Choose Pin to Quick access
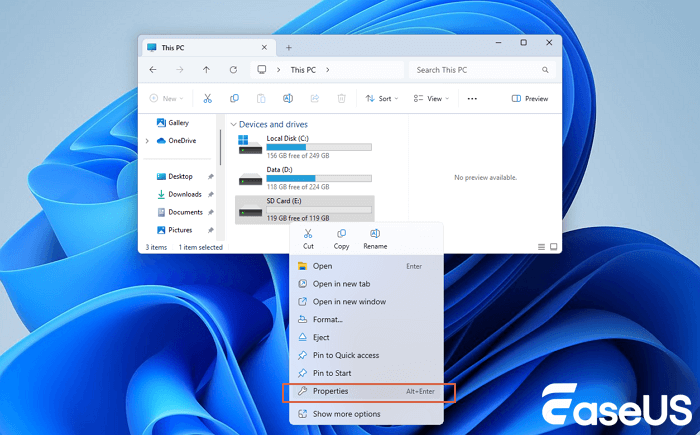 pyautogui.click(x=366, y=356)
